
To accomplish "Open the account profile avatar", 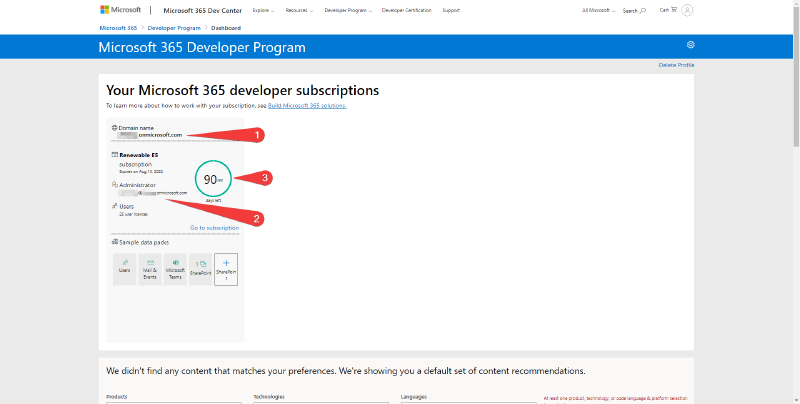I will click(687, 10).
